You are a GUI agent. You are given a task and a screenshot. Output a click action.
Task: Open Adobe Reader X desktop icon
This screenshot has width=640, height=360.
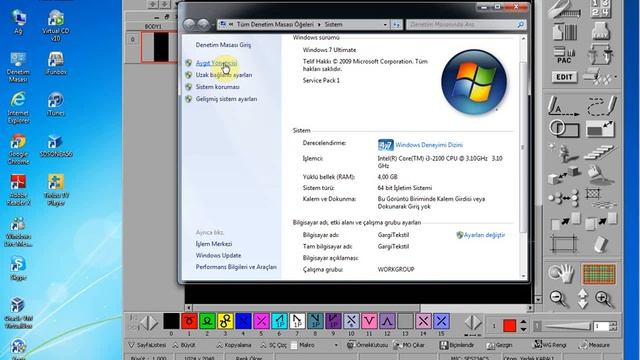pyautogui.click(x=18, y=190)
